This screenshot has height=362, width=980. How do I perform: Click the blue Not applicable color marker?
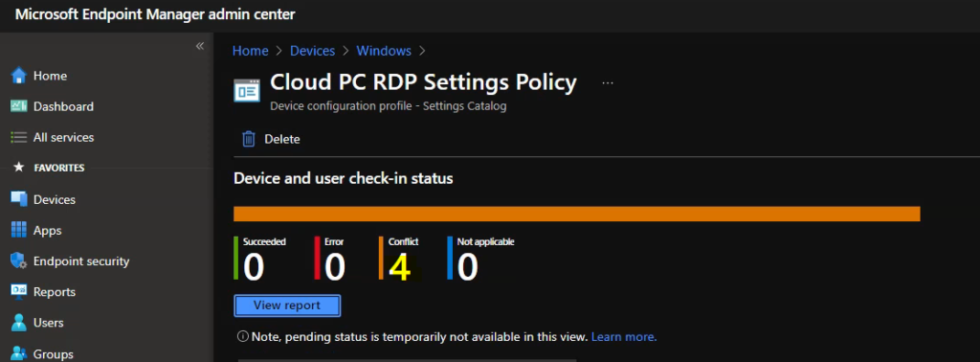click(450, 258)
